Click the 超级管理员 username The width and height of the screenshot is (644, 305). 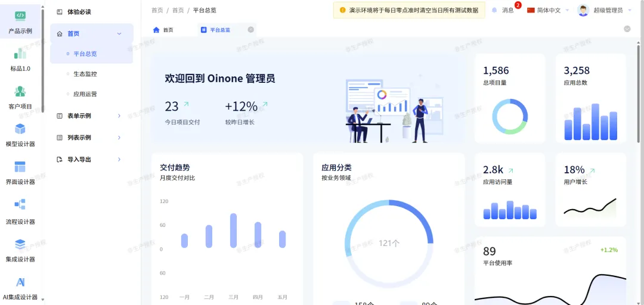pos(608,10)
